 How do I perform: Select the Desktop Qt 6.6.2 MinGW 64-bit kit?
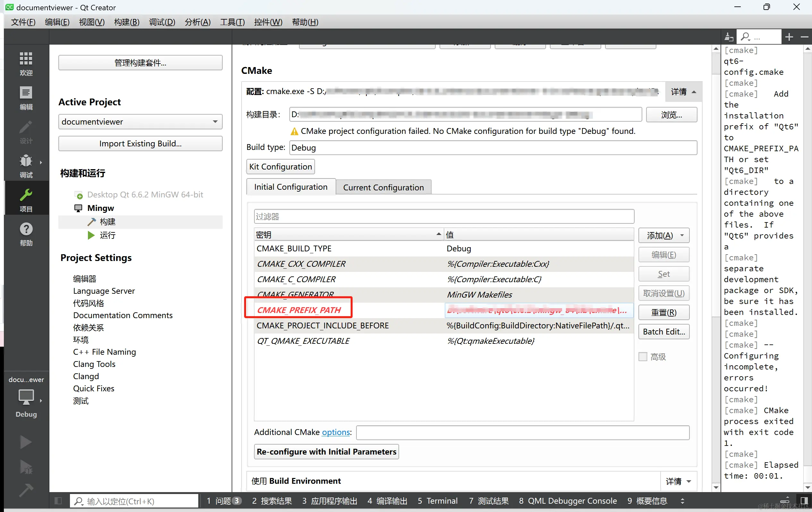pos(145,195)
